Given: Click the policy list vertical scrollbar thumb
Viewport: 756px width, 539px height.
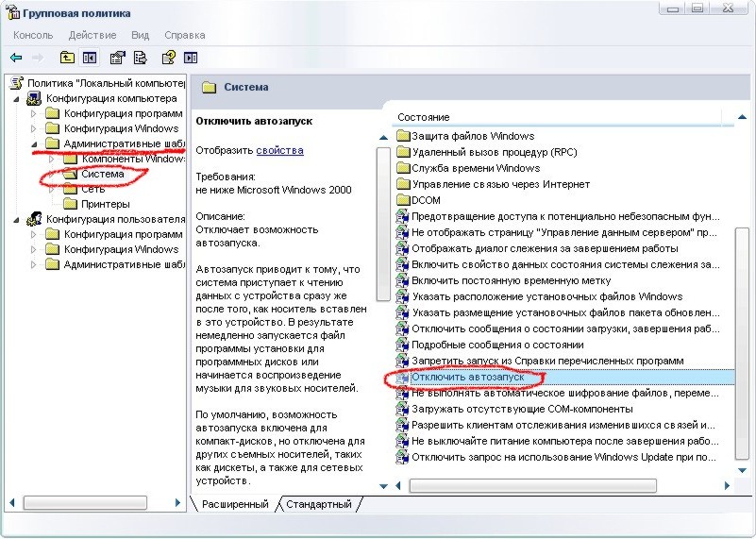Looking at the screenshot, I should click(742, 344).
